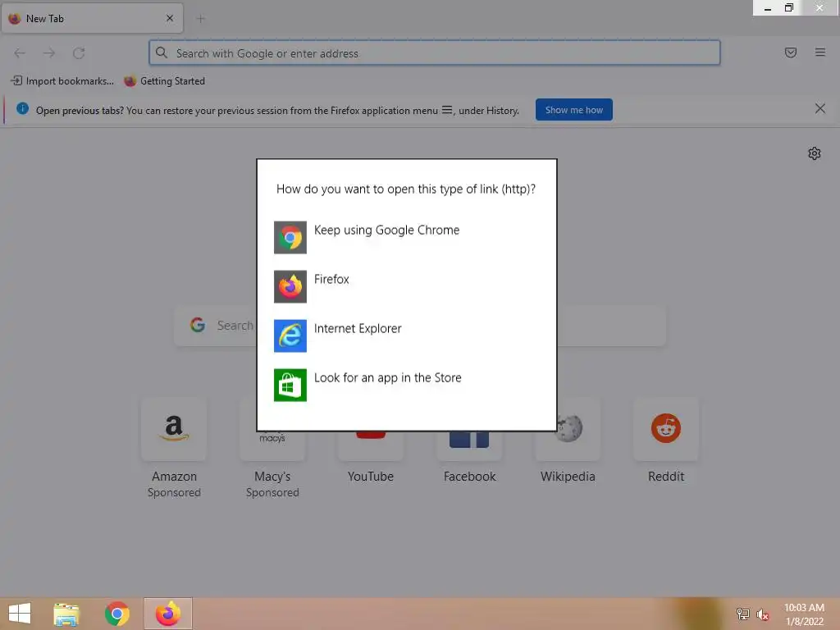
Task: Click the green Store shopping bag icon
Action: [290, 386]
